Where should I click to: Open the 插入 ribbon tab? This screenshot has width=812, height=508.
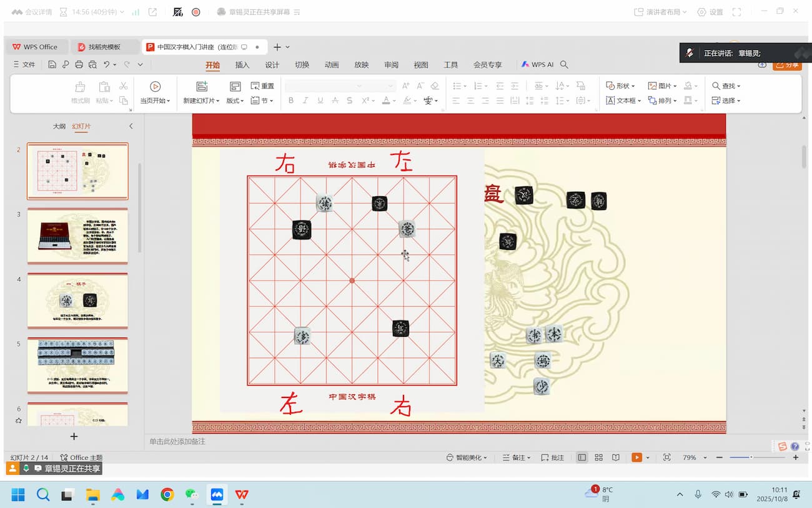(242, 64)
